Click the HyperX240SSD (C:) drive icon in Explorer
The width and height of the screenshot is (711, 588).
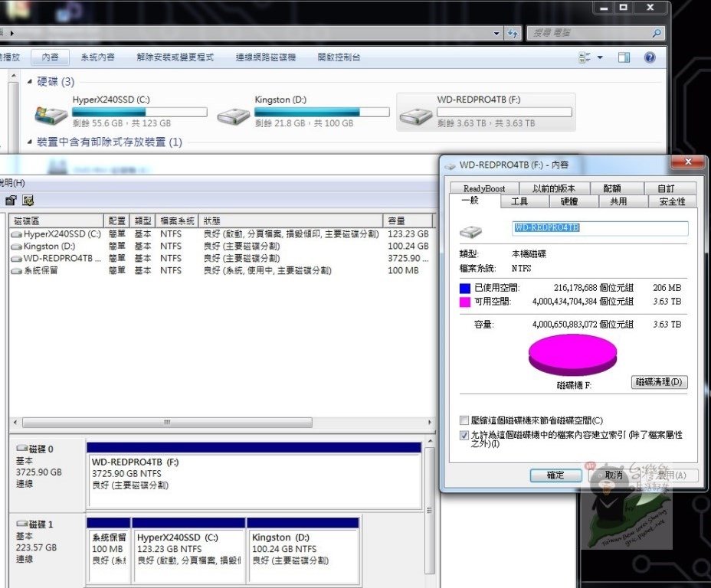click(x=51, y=115)
